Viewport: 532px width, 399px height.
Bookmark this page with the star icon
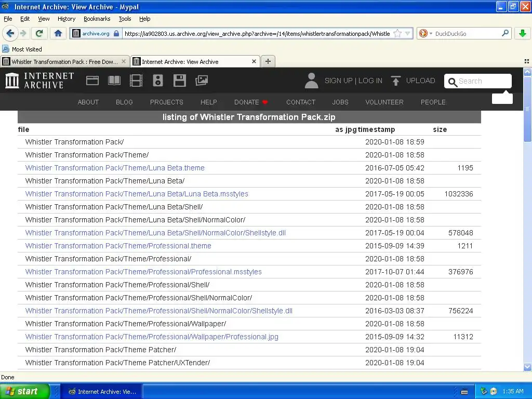(397, 33)
